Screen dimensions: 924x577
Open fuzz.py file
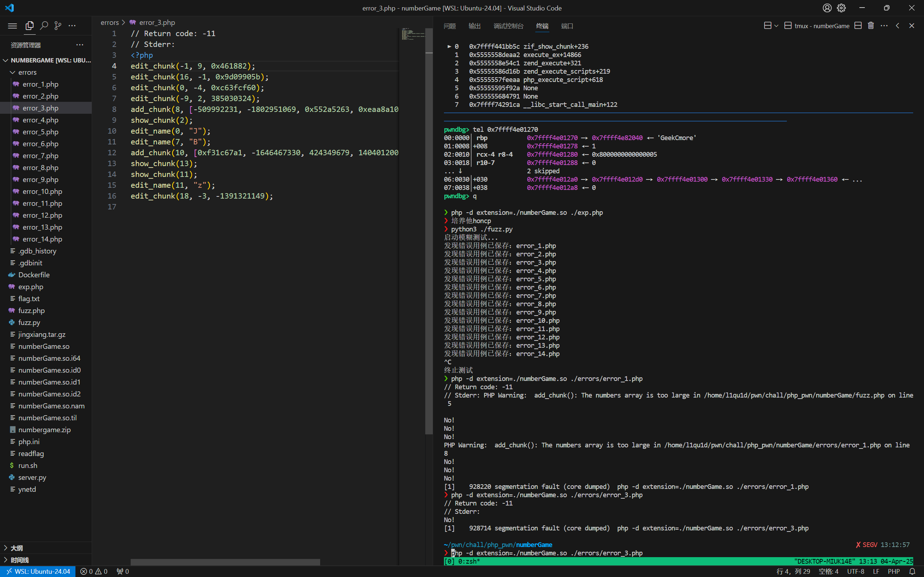tap(46, 322)
